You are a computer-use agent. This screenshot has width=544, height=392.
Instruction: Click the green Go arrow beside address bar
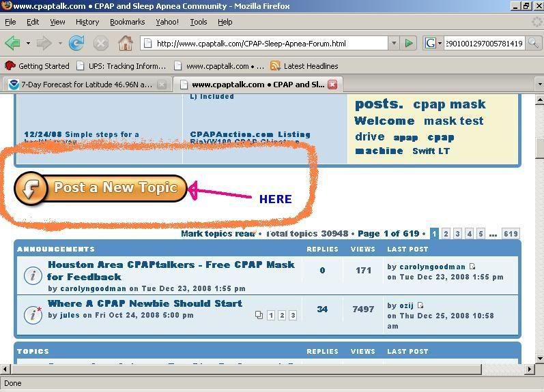(x=409, y=44)
